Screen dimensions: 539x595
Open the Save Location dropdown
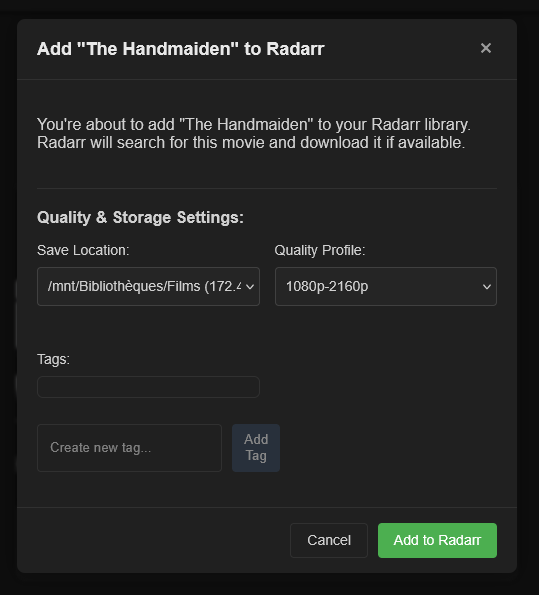[x=148, y=286]
